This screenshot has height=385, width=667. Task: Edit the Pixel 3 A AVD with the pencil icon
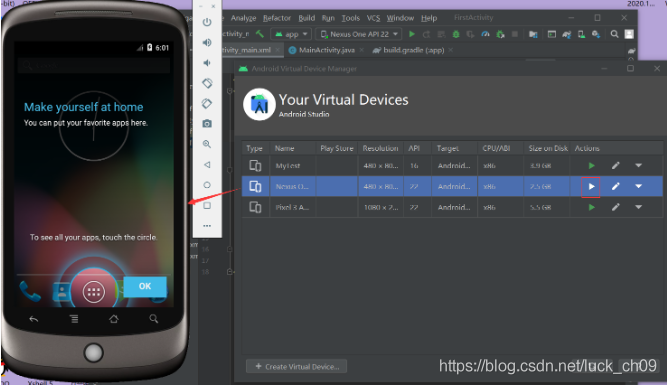616,207
